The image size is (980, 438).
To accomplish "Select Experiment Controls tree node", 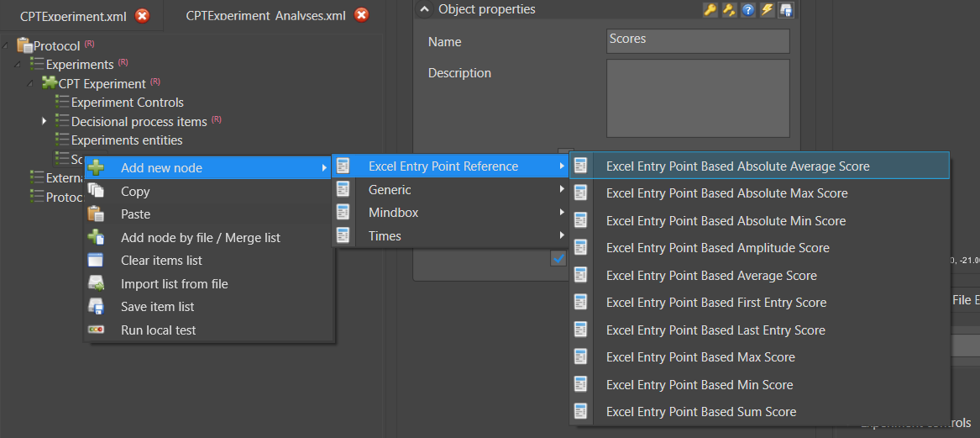I will (x=127, y=103).
